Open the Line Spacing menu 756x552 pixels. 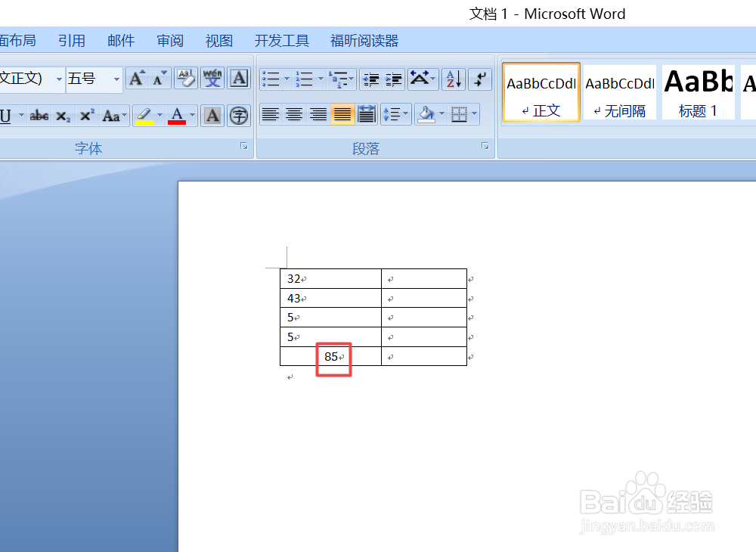[x=396, y=115]
